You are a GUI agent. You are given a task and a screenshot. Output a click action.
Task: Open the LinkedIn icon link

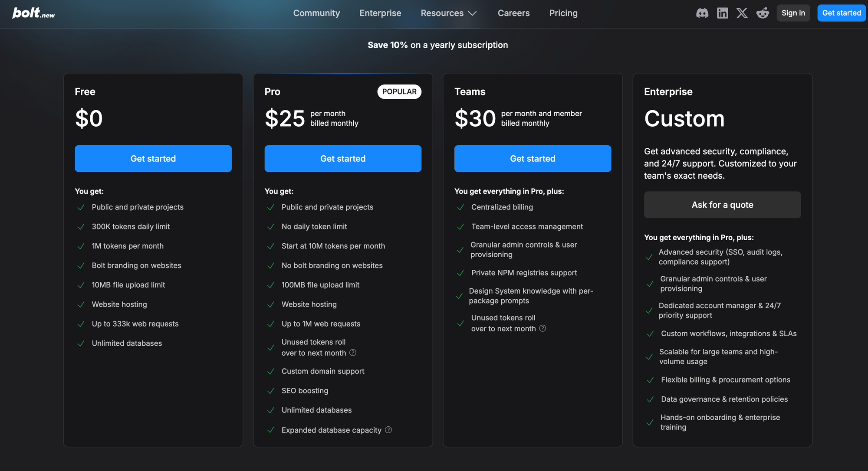(722, 13)
